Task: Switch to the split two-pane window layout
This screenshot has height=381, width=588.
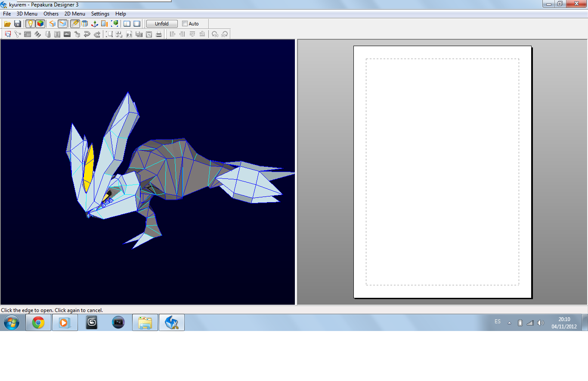Action: (127, 24)
